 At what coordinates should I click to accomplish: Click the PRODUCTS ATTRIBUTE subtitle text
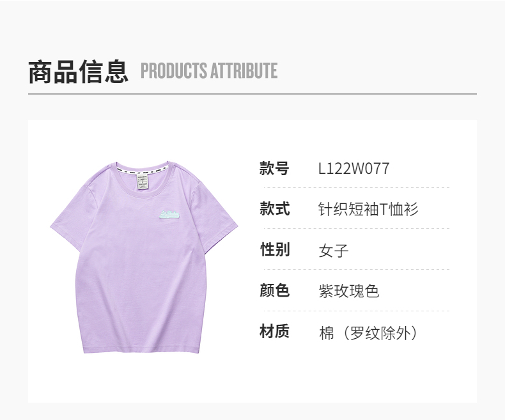point(209,71)
